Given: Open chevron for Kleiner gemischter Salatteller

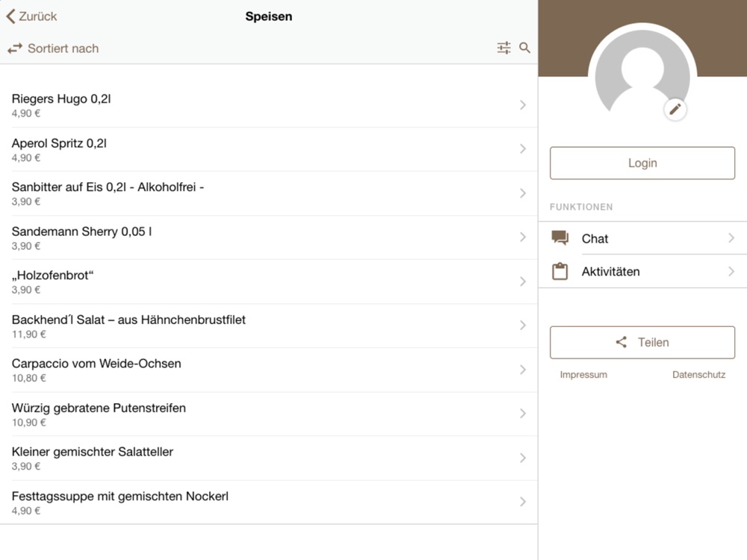Looking at the screenshot, I should pos(523,458).
